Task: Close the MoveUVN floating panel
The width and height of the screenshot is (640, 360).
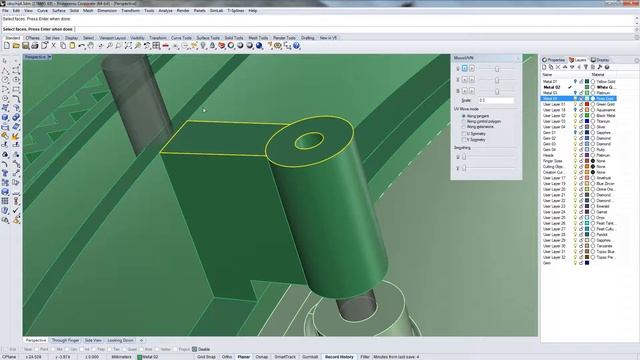Action: [x=518, y=58]
